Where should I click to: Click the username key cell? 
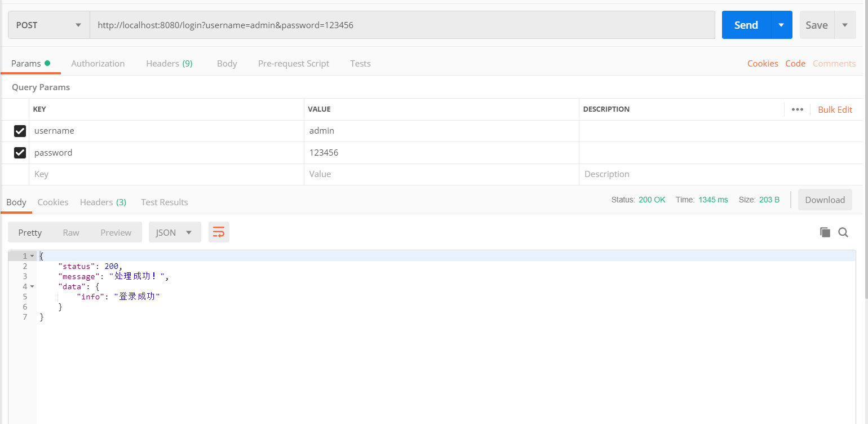[166, 131]
